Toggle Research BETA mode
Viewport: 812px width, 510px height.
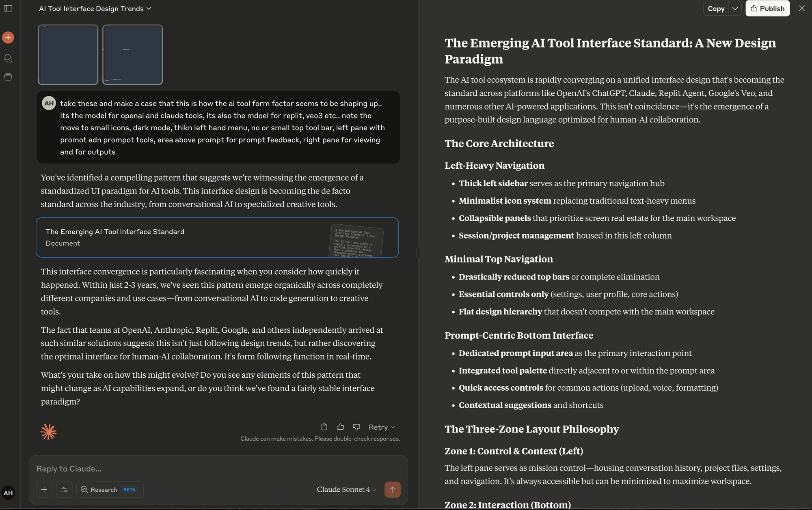[110, 490]
